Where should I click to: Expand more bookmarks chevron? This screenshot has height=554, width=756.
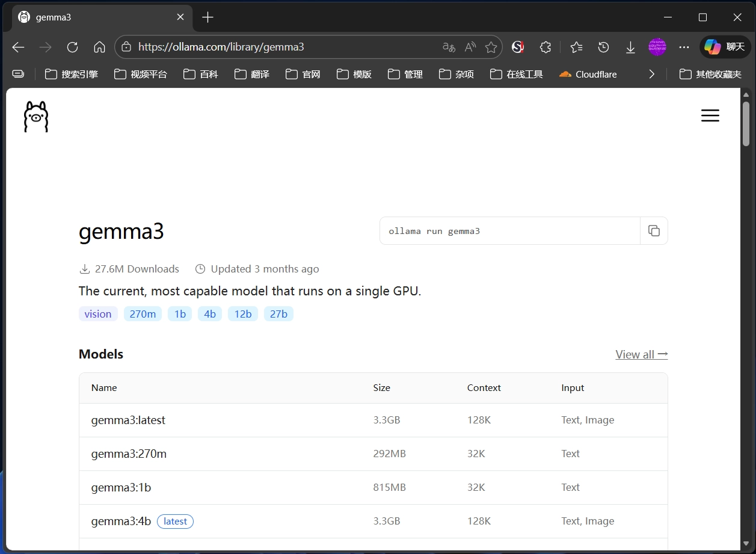[651, 74]
